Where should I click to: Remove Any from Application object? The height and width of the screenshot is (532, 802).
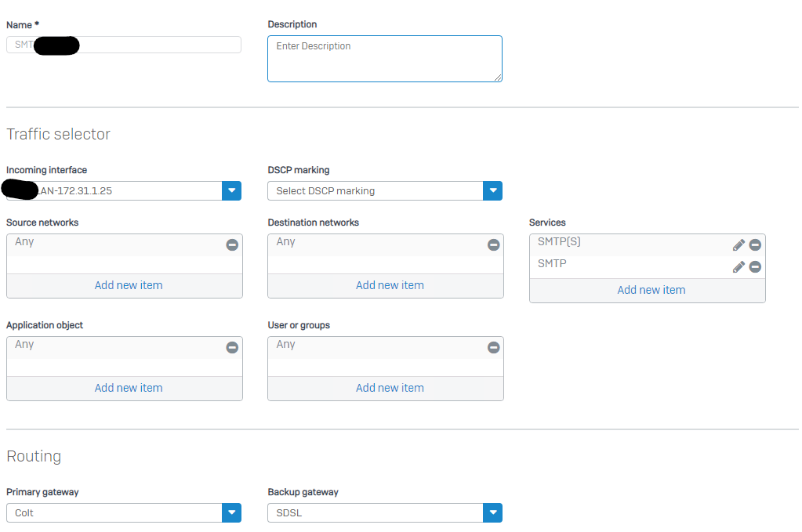(232, 348)
